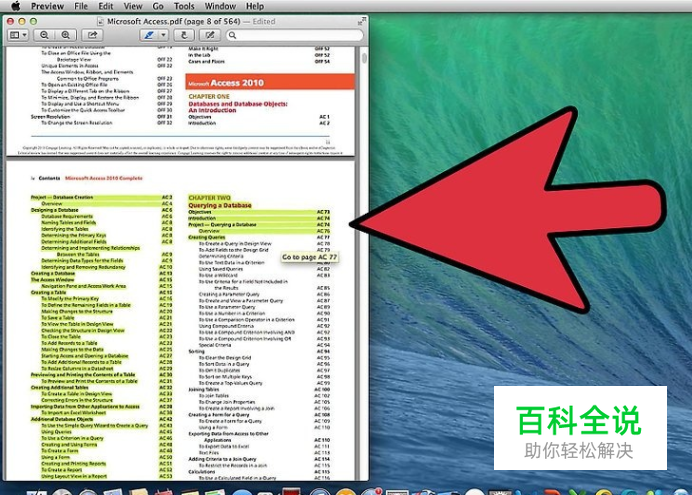Click 'Identifying the Tables' entry
Screen dimensions: 692x495
tap(65, 229)
